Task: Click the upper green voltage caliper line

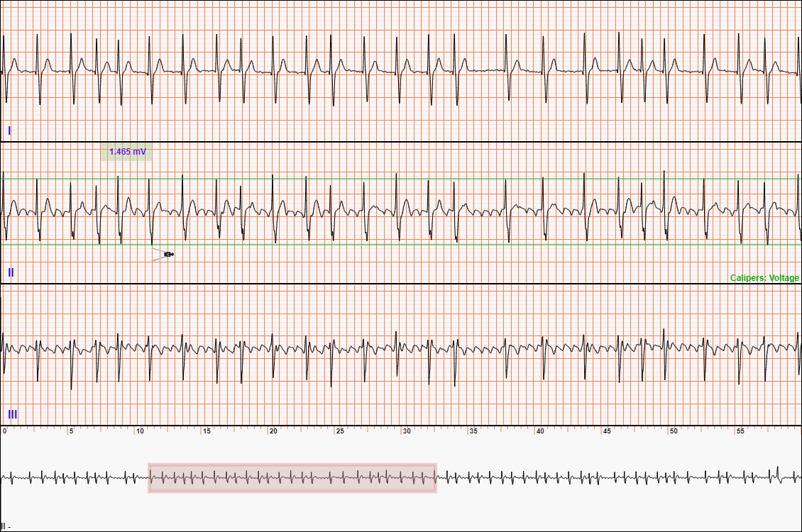Action: tap(426, 178)
